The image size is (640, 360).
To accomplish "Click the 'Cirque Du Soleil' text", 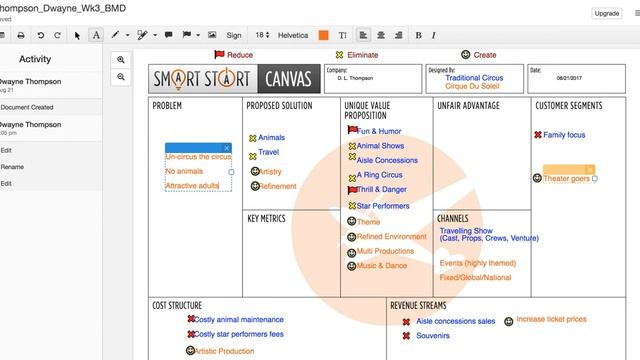I will [x=472, y=86].
